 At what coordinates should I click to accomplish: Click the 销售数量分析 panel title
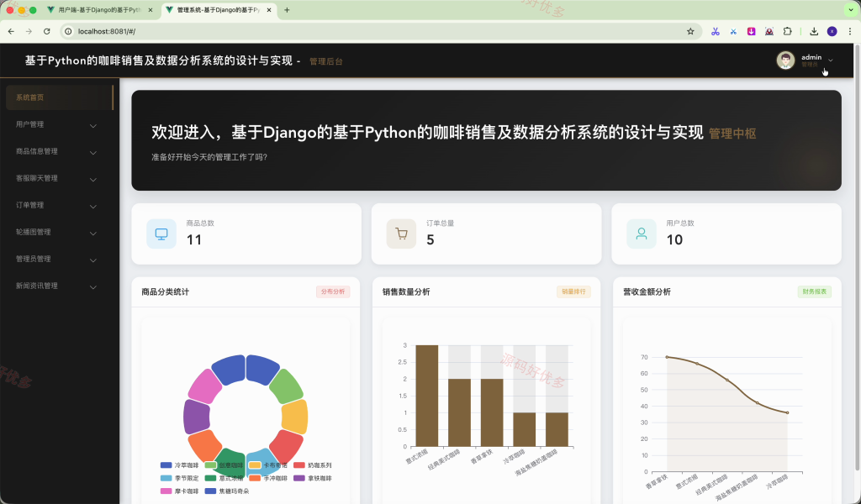click(406, 291)
